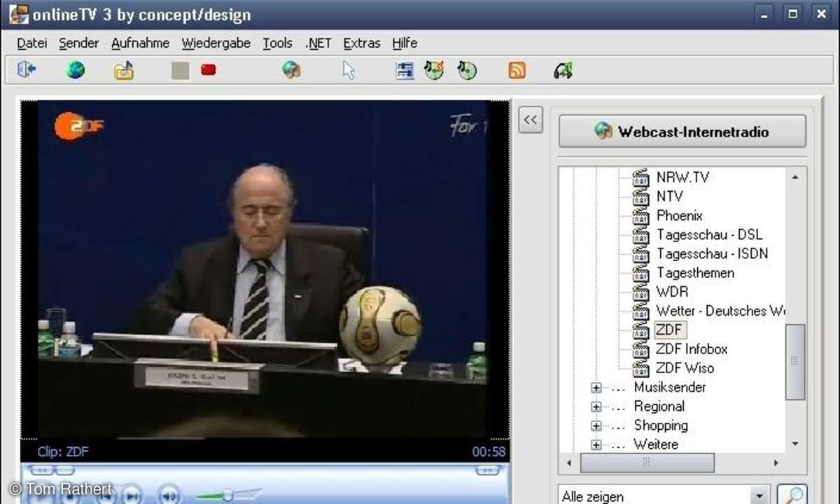Select the NRW.TV channel
This screenshot has height=504, width=840.
point(682,178)
